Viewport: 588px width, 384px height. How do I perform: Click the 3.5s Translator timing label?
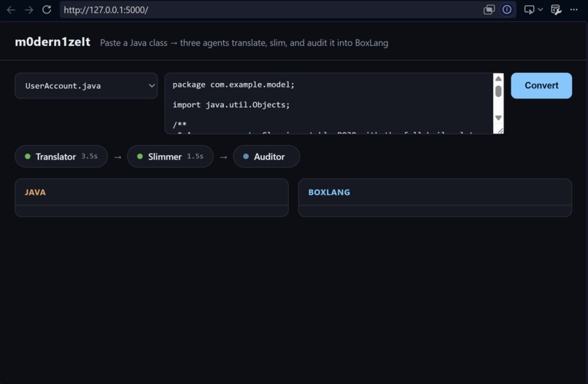[90, 156]
